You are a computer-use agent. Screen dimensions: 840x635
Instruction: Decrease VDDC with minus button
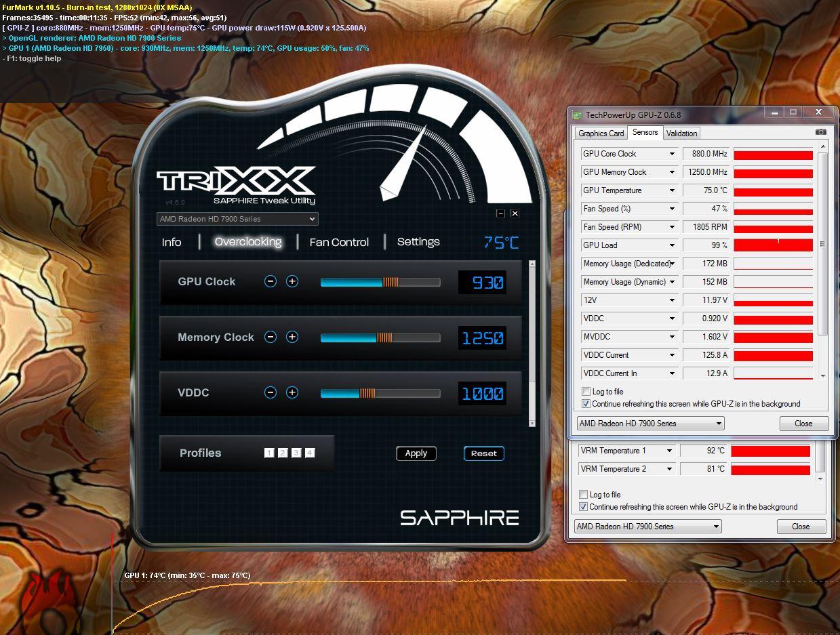pyautogui.click(x=271, y=392)
